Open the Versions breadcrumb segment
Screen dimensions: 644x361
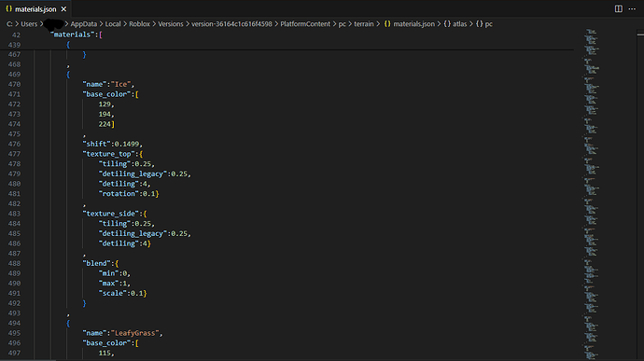171,24
